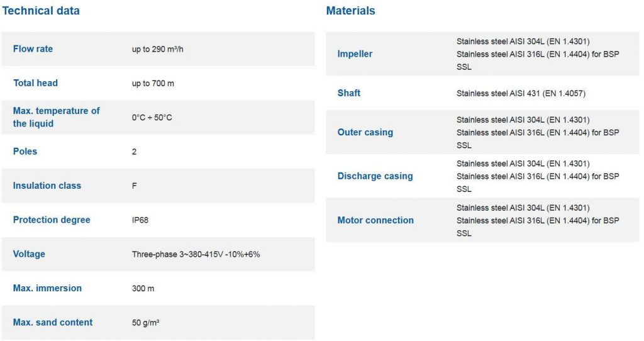Click the AISI 431 shaft material text
The width and height of the screenshot is (644, 341).
(521, 93)
